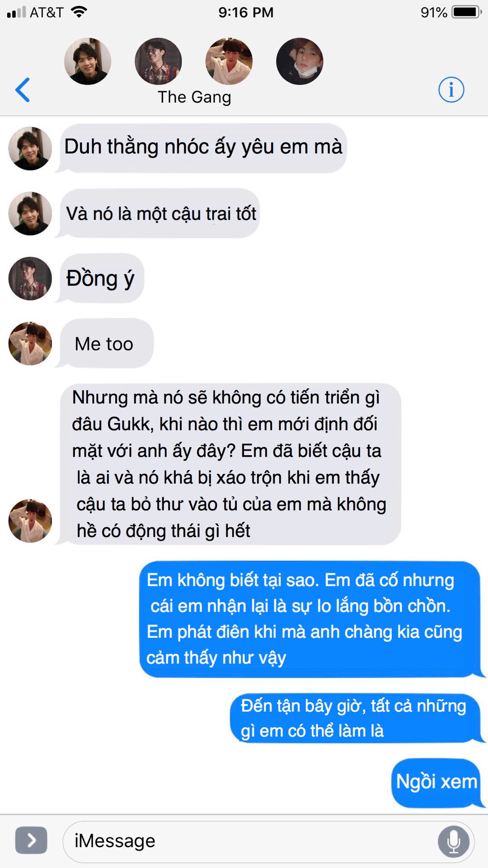Image resolution: width=488 pixels, height=868 pixels.
Task: Tap the microphone dictation icon
Action: (453, 841)
